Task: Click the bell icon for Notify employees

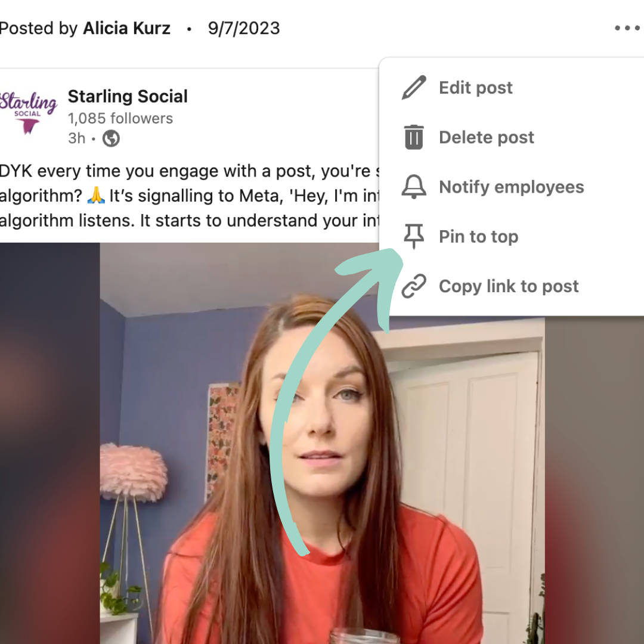Action: point(414,187)
